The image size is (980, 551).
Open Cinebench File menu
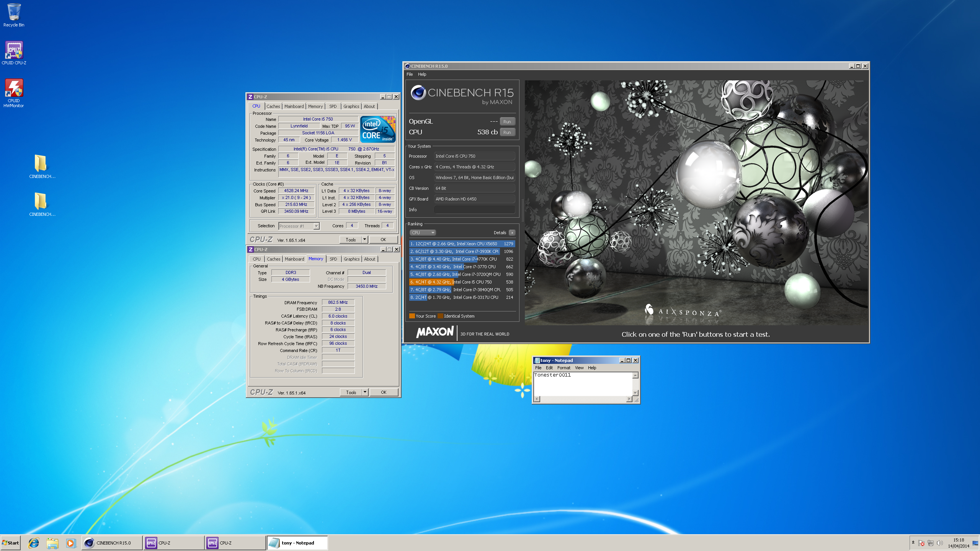pos(410,74)
